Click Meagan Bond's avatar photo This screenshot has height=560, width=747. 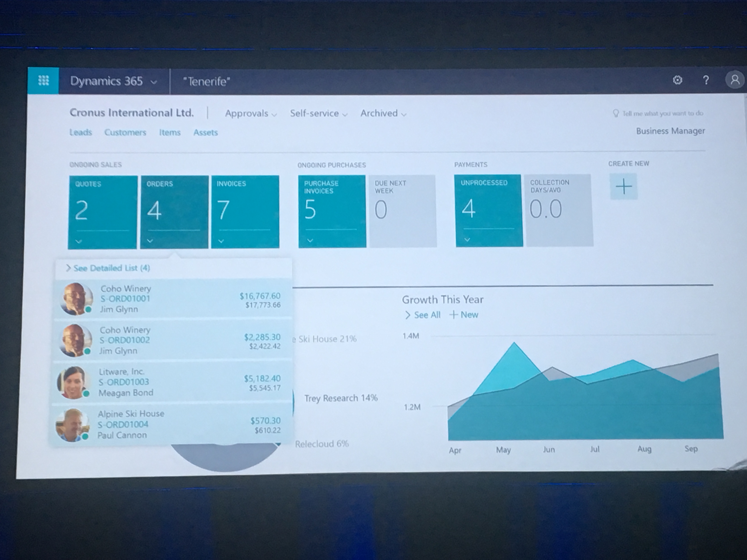pos(74,382)
